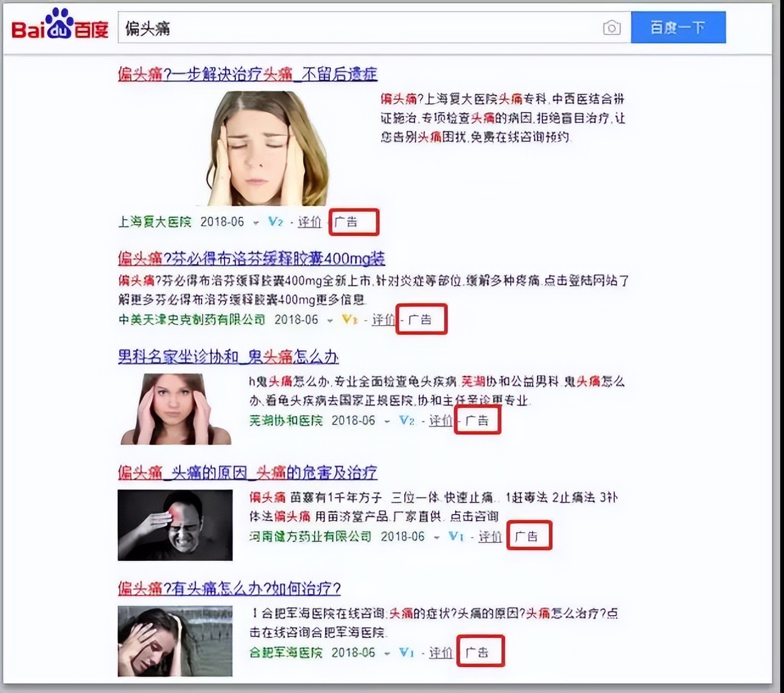Screen dimensions: 784x693
Task: Open the result 偏头痛?有头痛怎么办?如何治疗?
Action: pyautogui.click(x=229, y=588)
